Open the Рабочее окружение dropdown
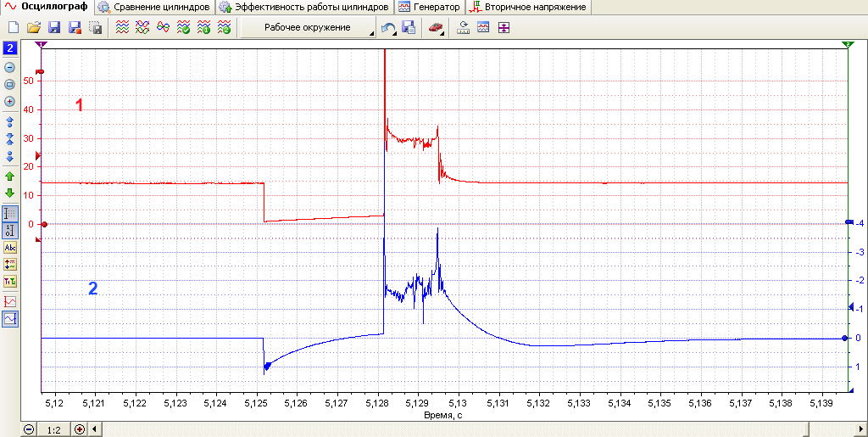This screenshot has height=437, width=868. tap(308, 27)
